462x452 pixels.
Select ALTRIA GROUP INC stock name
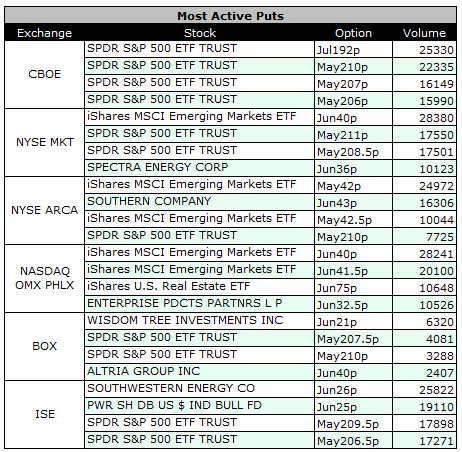[144, 371]
